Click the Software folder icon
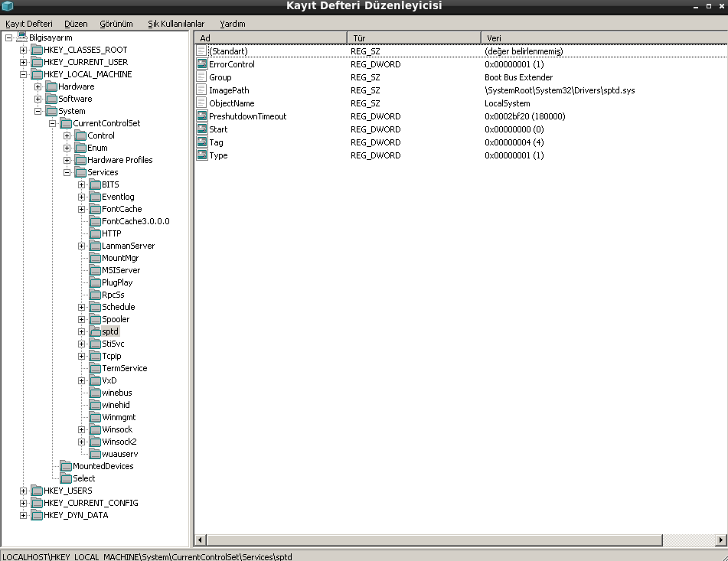The width and height of the screenshot is (728, 561). [51, 99]
